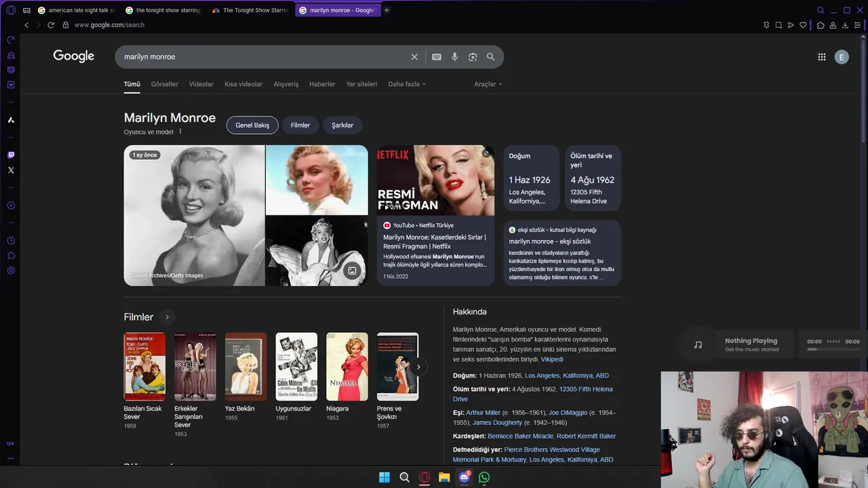Viewport: 868px width, 488px height.
Task: Open the music note player icon
Action: (x=698, y=344)
